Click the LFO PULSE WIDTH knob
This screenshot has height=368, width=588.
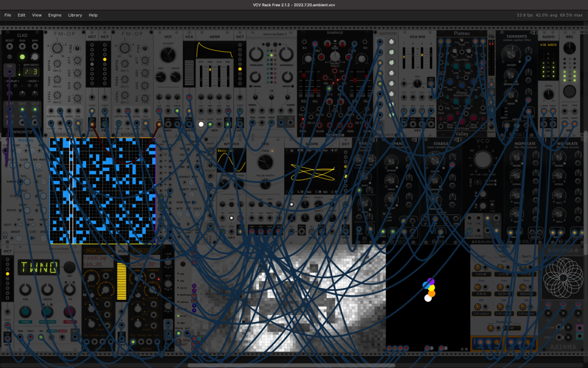[x=265, y=184]
